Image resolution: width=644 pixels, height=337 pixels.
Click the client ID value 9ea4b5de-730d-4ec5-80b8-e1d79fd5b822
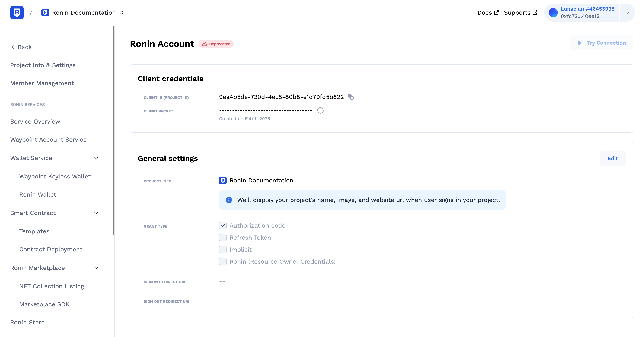282,97
